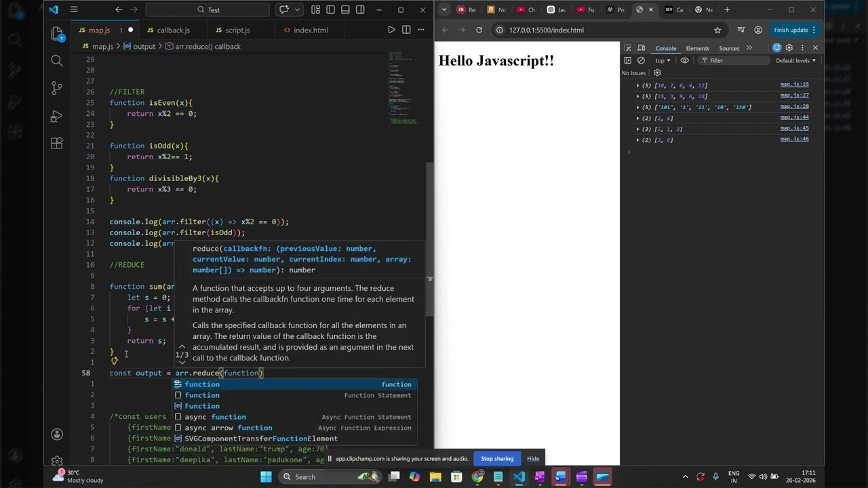Open source link map.js:25 in console
The width and height of the screenshot is (868, 488).
794,85
